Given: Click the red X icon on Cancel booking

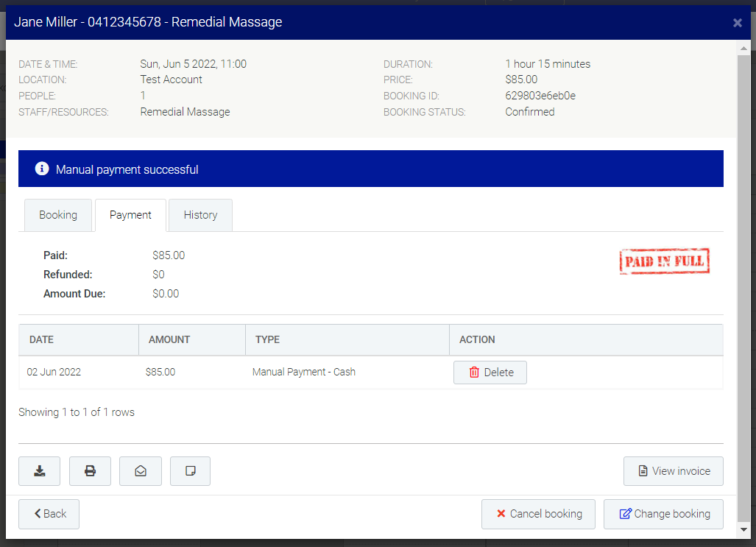Looking at the screenshot, I should 501,514.
